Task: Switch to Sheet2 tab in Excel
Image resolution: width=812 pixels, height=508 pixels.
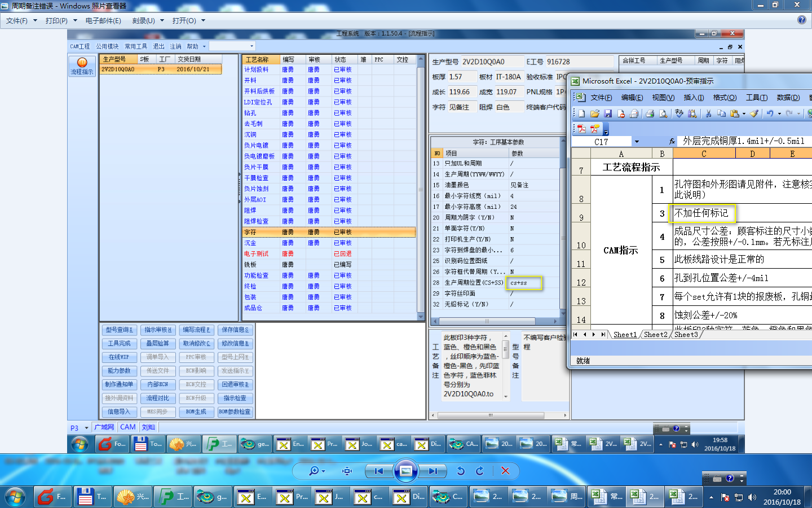Action: 655,335
